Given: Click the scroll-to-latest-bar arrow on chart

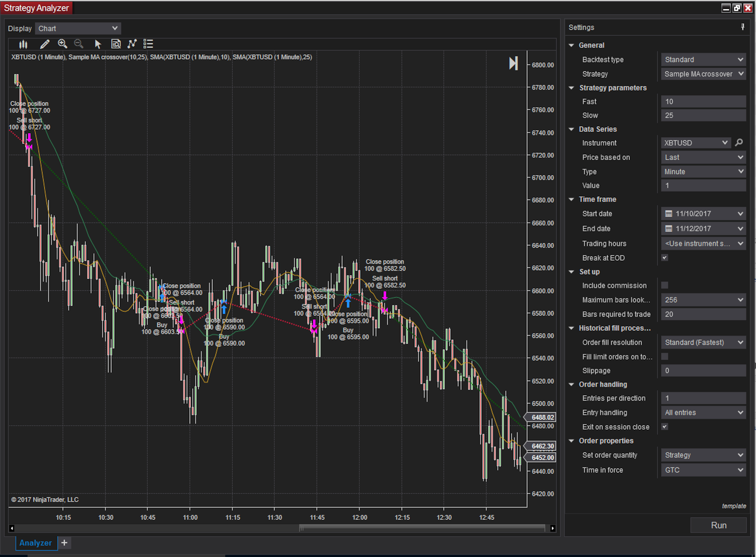Looking at the screenshot, I should coord(513,63).
